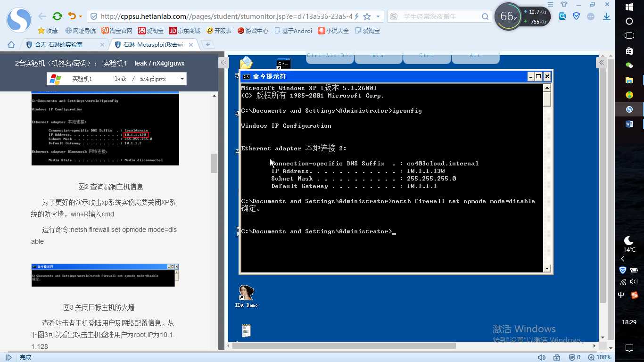
Task: Go back to previous page
Action: [42, 16]
